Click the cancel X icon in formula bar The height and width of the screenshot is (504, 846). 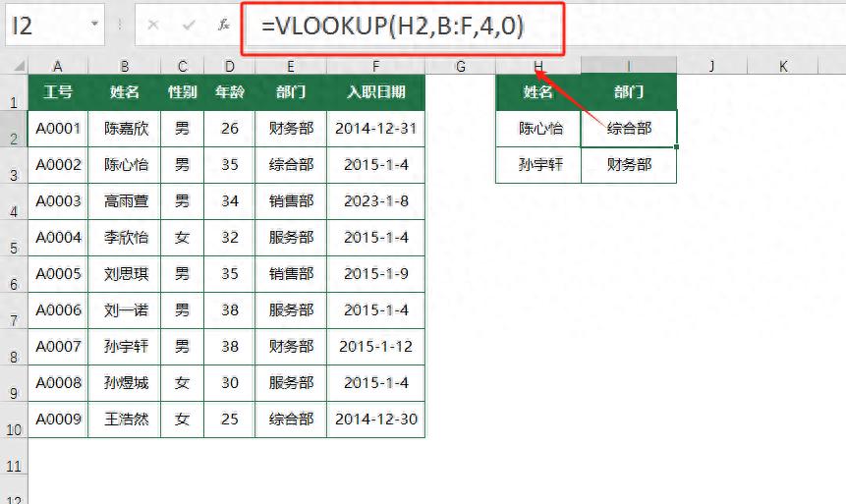click(x=153, y=25)
